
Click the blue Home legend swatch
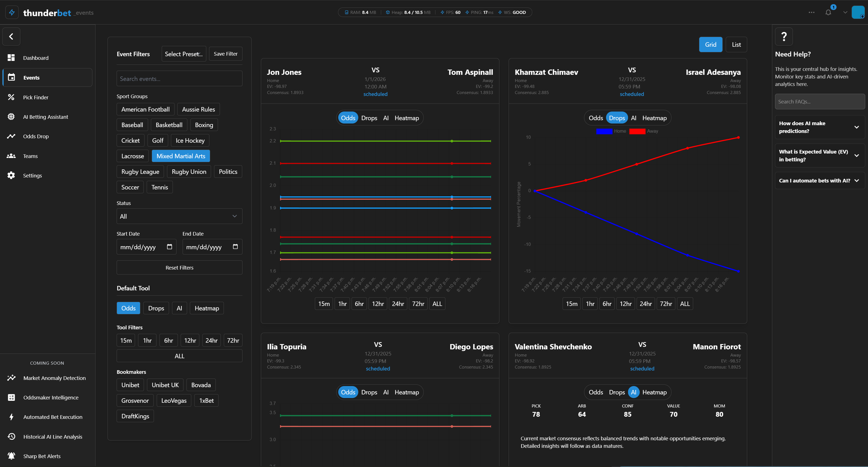(604, 131)
